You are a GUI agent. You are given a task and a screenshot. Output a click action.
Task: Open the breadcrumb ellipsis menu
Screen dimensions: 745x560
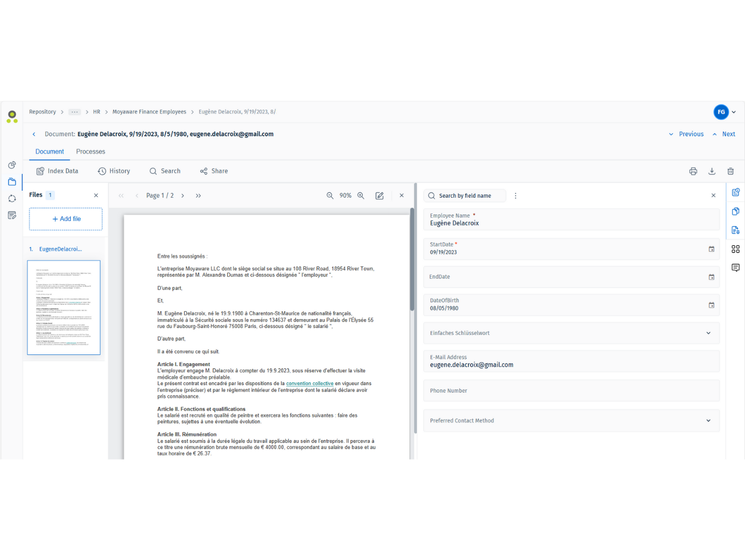[x=74, y=111]
